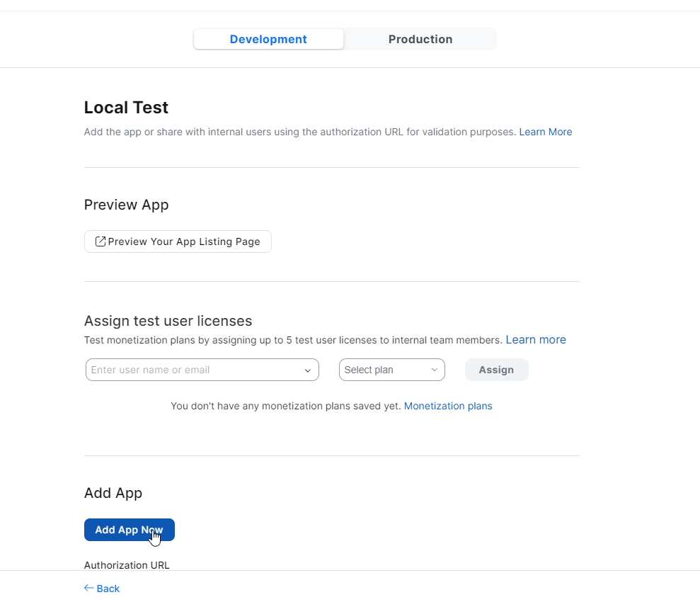Click the Assign test user licenses heading

168,321
